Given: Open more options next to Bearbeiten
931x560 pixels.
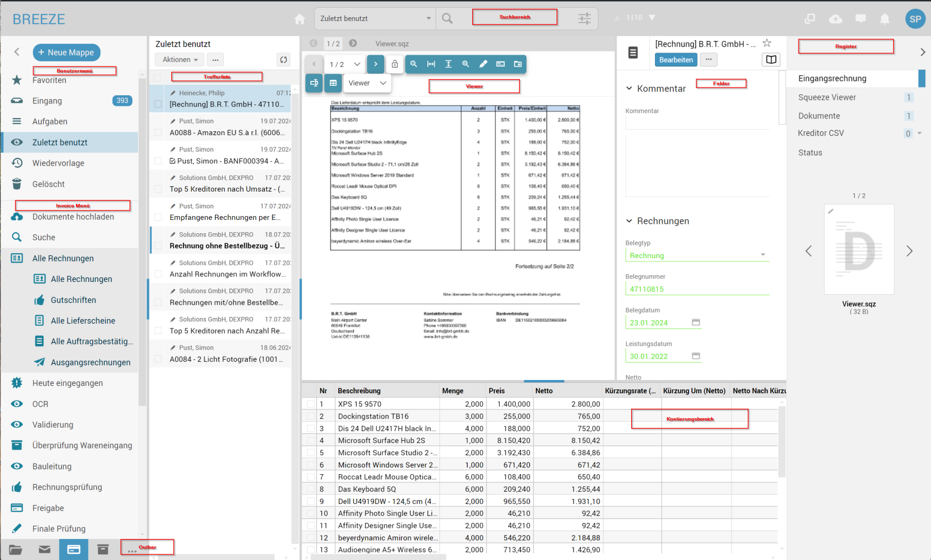Looking at the screenshot, I should 709,59.
